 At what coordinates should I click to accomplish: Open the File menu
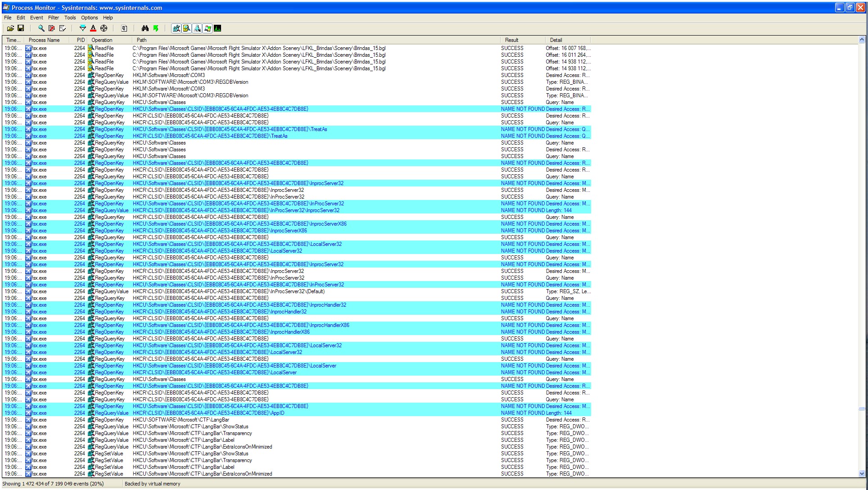pyautogui.click(x=8, y=18)
